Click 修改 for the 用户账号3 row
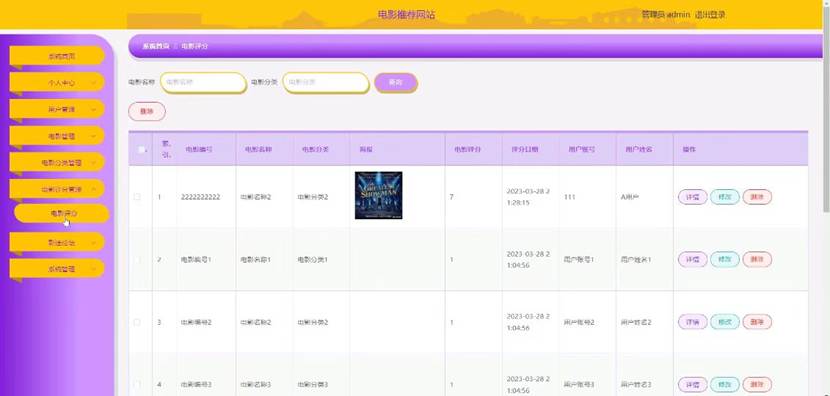 [x=725, y=384]
